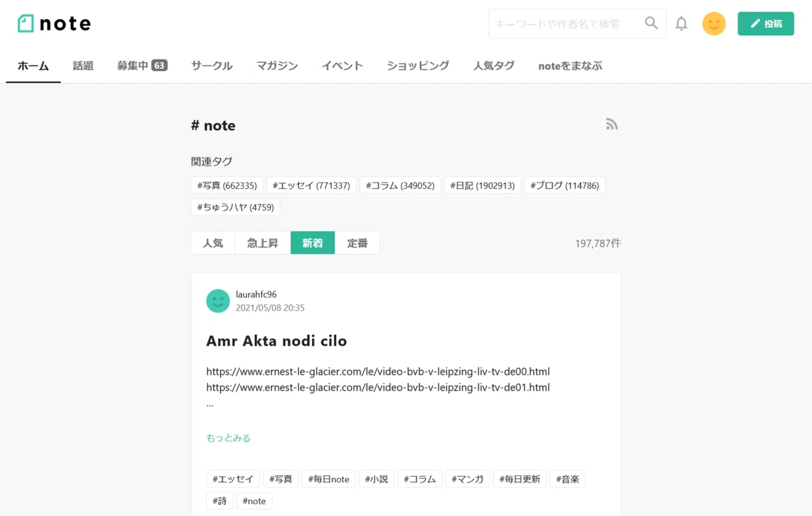
Task: Open the noteをまなぶ tab
Action: click(570, 66)
